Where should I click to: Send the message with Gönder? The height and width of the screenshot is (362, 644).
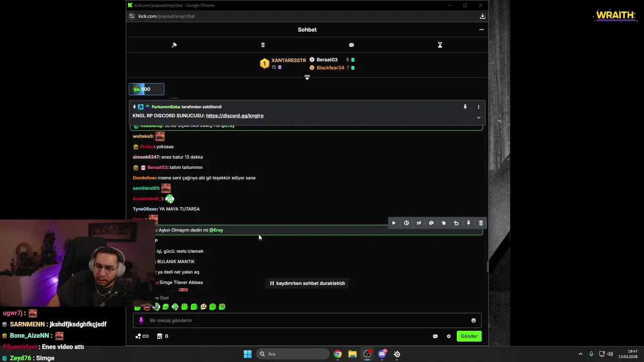[x=469, y=336]
